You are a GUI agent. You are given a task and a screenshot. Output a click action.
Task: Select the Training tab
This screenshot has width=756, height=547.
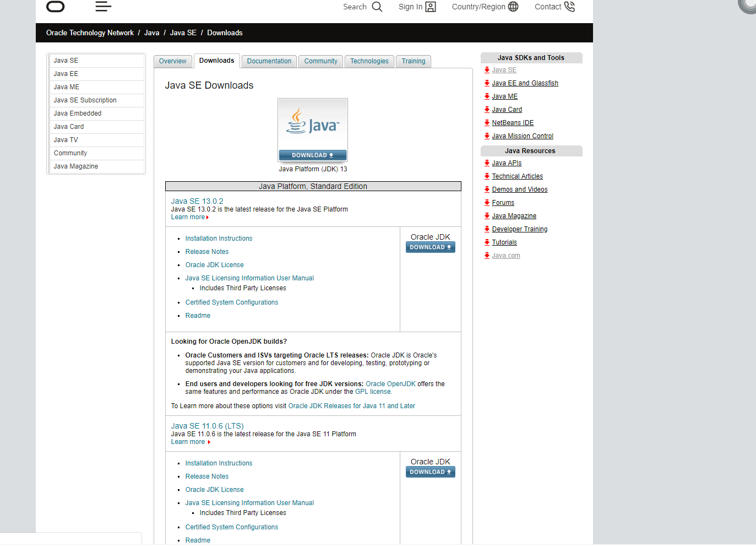tap(413, 61)
